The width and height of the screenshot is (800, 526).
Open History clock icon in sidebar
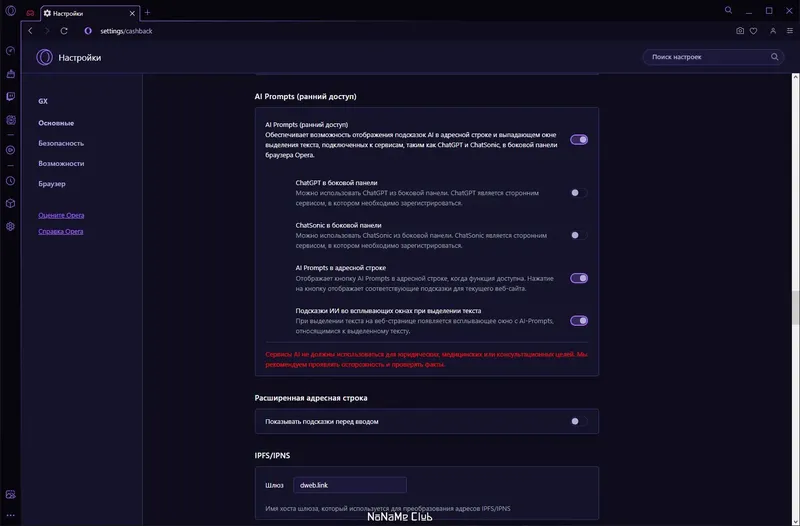pos(10,181)
